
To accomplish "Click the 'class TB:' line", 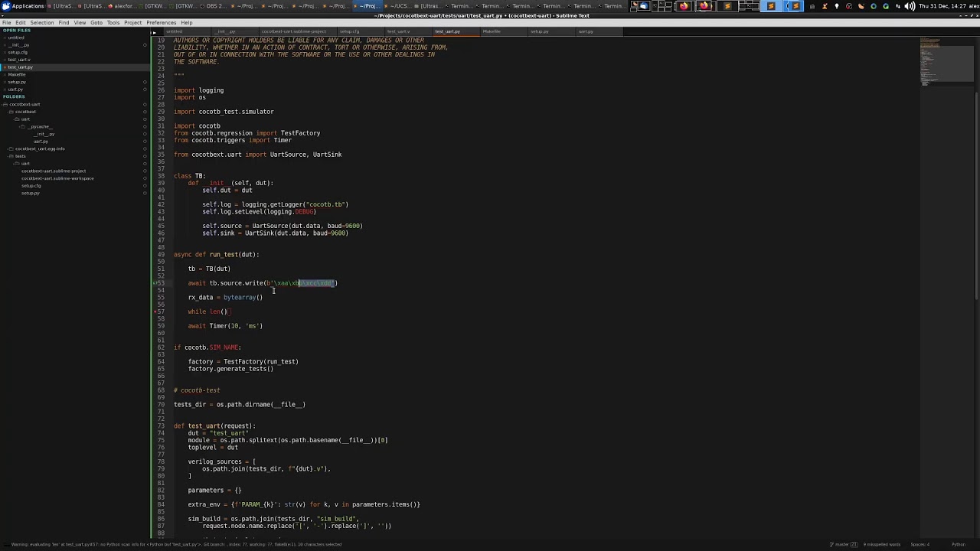I will click(189, 176).
